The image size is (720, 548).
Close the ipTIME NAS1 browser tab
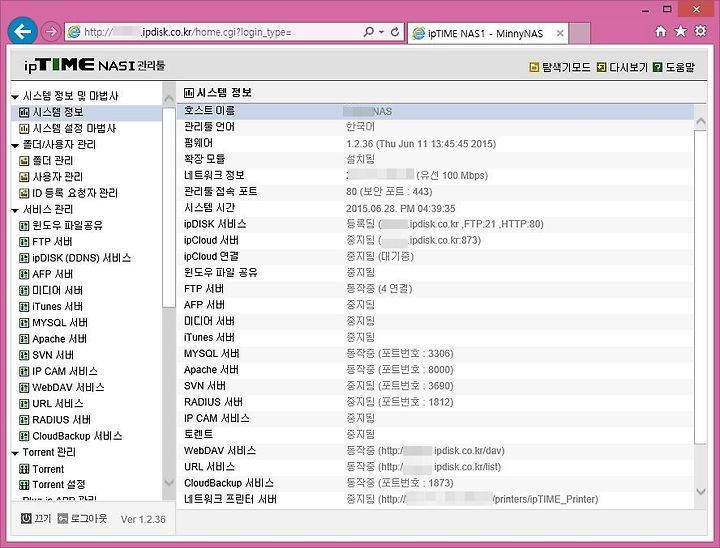(560, 34)
